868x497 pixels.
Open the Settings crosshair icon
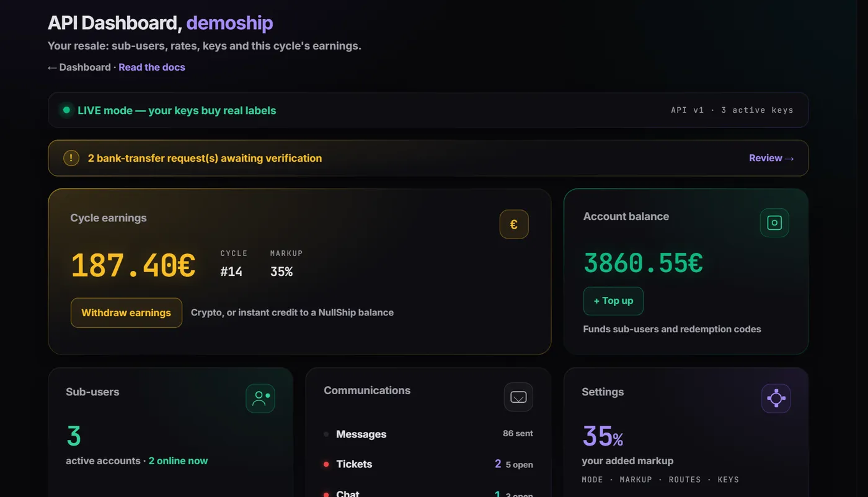776,398
